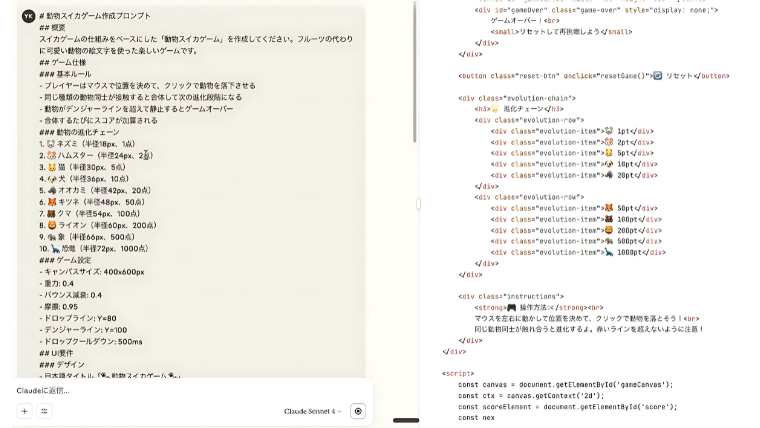This screenshot has height=428, width=760.
Task: Click the mouse emoji beside ネズミ
Action: (x=51, y=144)
